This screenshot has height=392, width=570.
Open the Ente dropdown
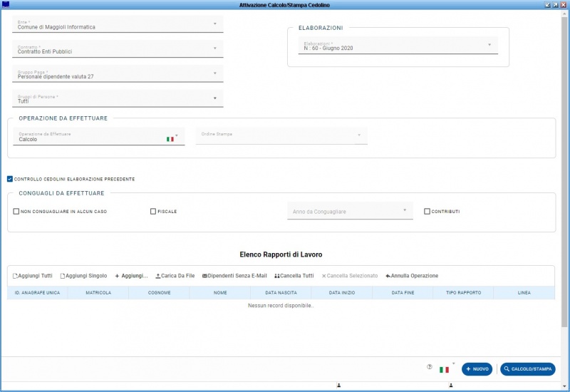(x=215, y=24)
